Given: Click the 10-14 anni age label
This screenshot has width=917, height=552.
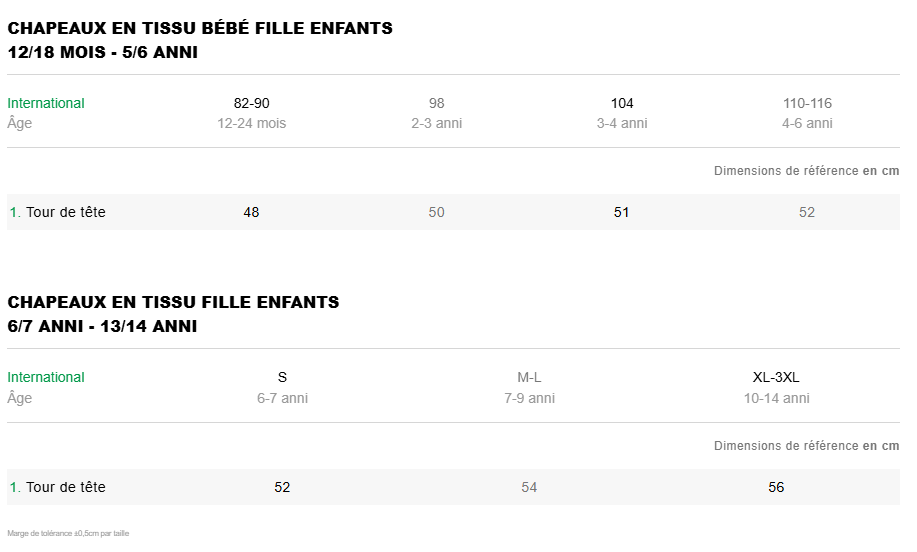Looking at the screenshot, I should pos(776,398).
